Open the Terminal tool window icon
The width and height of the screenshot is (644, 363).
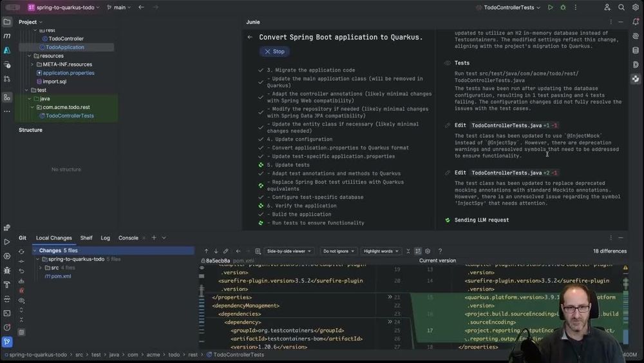point(7,313)
